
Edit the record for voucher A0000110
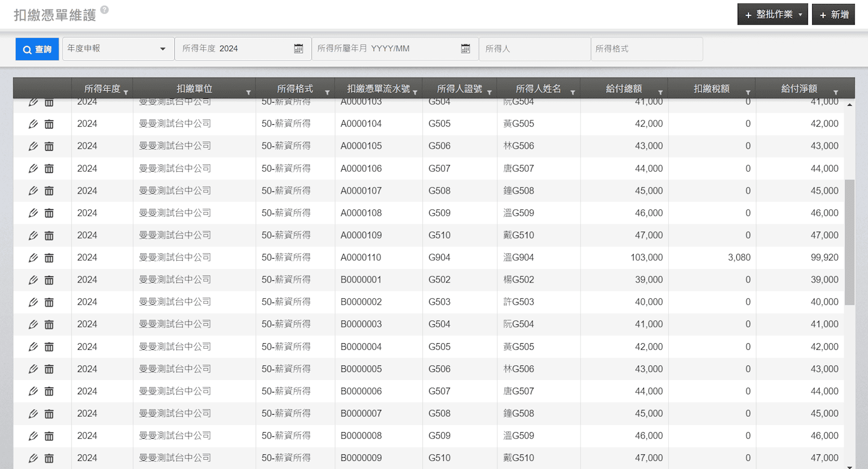coord(33,258)
